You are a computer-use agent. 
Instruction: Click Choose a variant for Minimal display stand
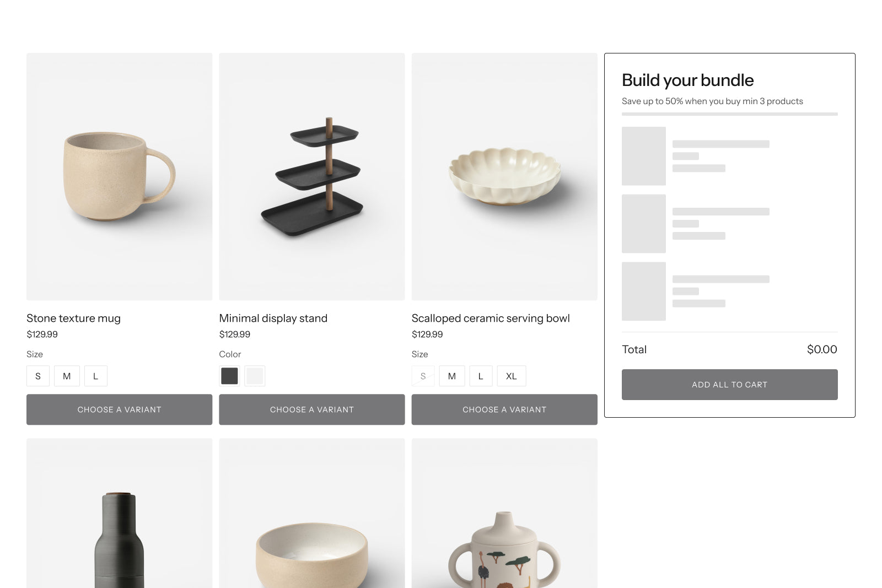[x=311, y=409]
